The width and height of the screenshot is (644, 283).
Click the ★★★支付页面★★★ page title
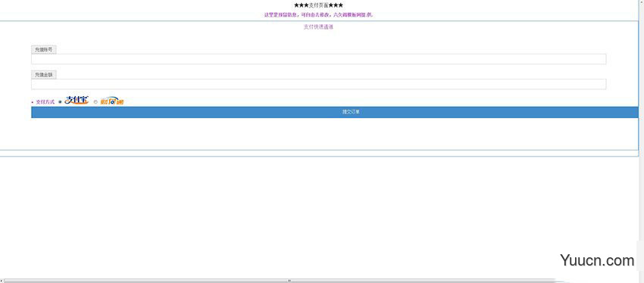pyautogui.click(x=319, y=5)
